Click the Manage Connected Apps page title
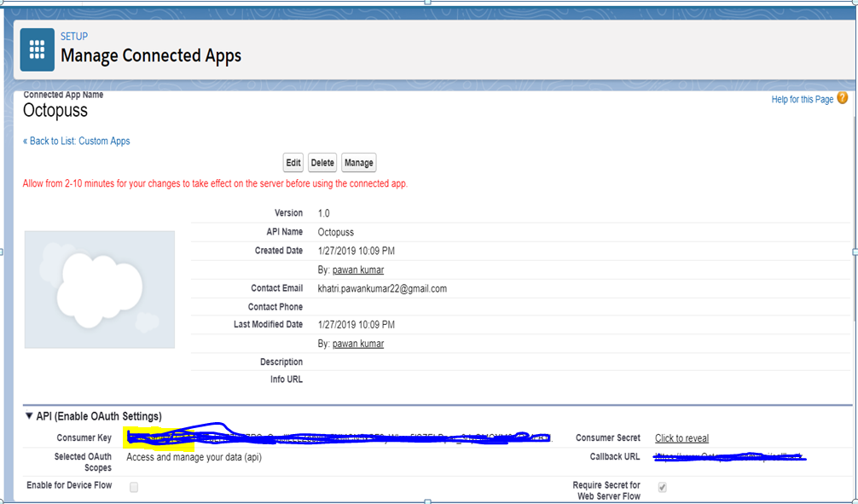858x504 pixels. pos(151,55)
